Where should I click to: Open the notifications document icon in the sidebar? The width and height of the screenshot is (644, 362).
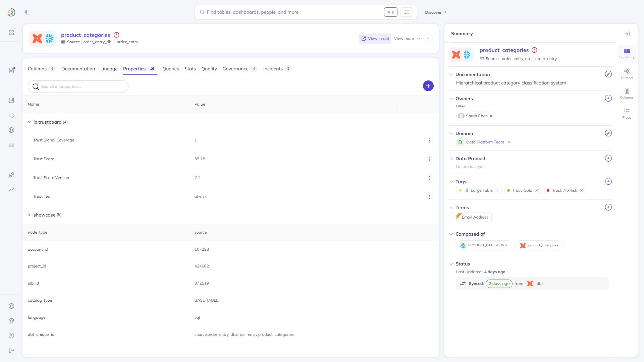(x=11, y=70)
